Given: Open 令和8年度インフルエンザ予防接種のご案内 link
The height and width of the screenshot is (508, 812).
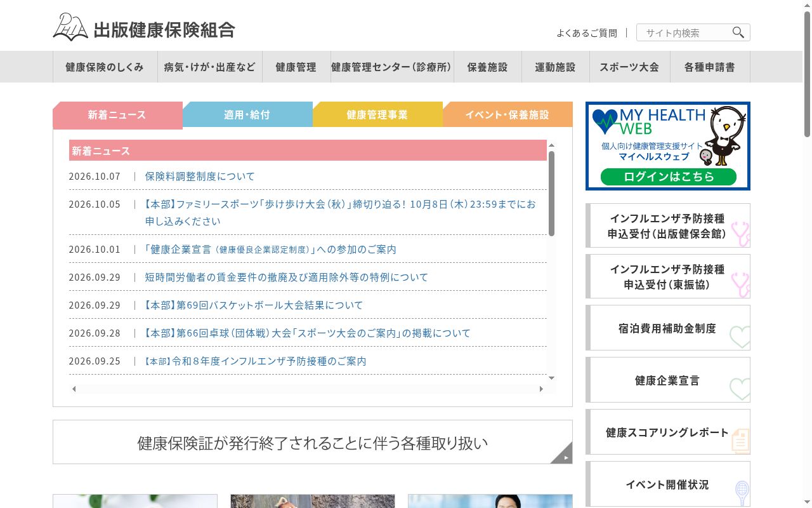Looking at the screenshot, I should point(255,361).
